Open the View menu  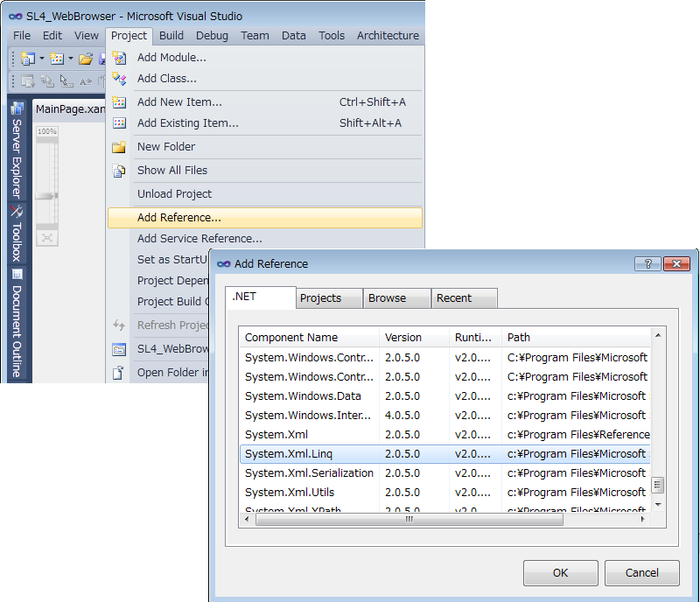(x=86, y=36)
